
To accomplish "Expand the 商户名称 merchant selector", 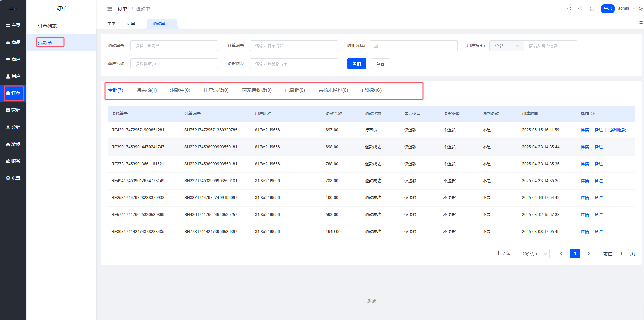I will point(174,64).
